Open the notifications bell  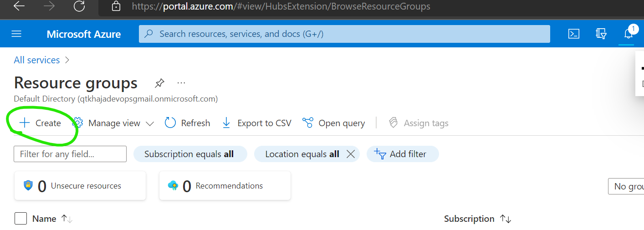(x=629, y=34)
